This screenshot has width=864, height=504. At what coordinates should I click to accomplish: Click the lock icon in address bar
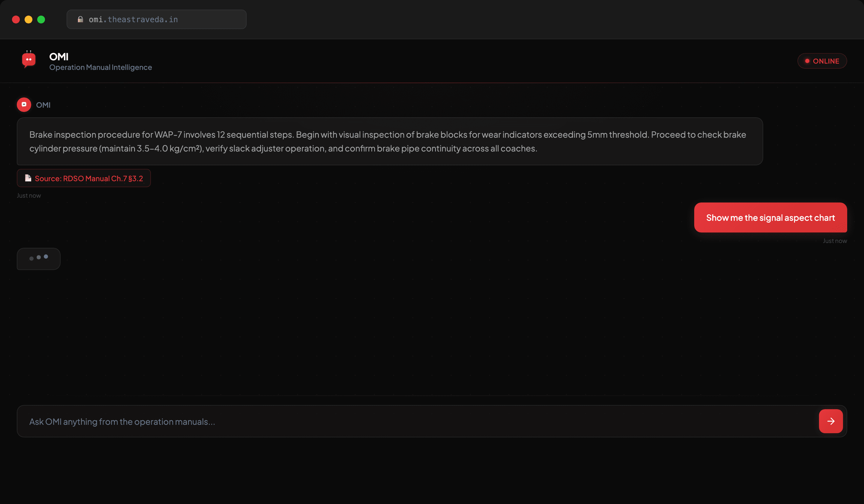click(81, 19)
